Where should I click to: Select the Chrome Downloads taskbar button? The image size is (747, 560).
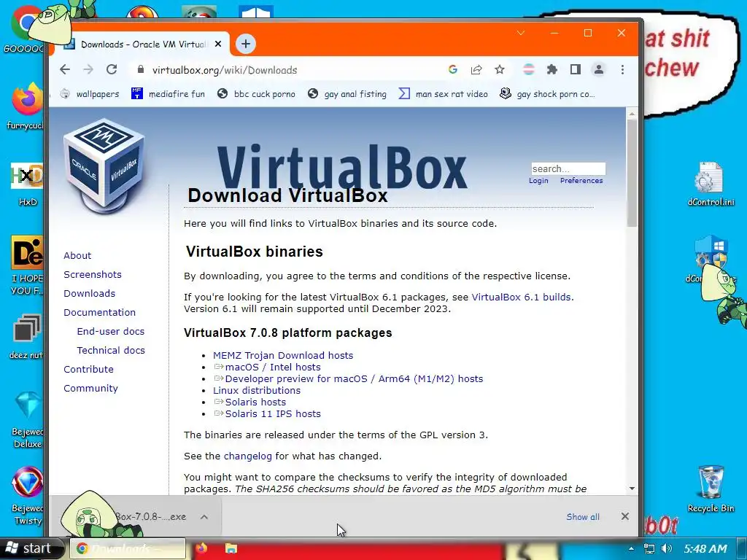pyautogui.click(x=127, y=548)
